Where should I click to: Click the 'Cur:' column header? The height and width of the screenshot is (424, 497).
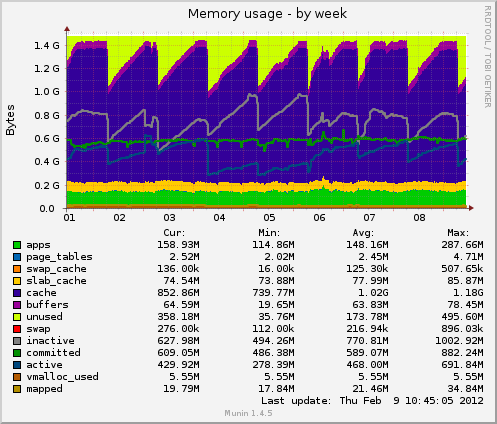tap(174, 233)
